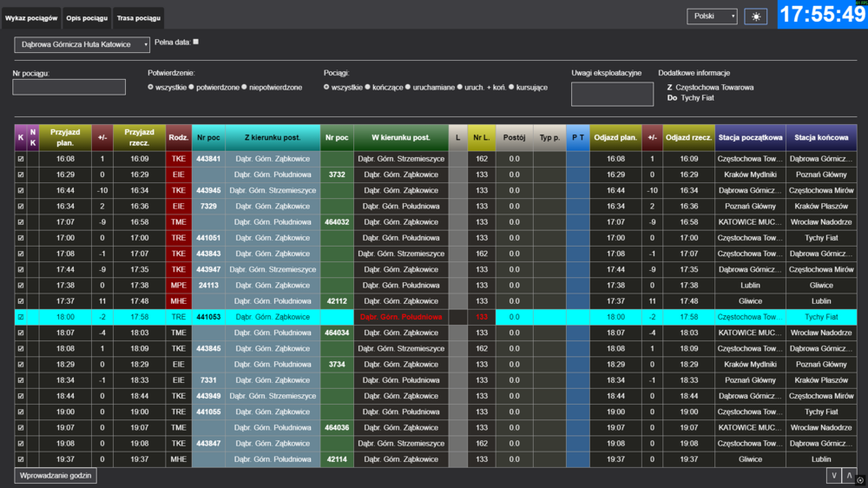Select the kursujące trains radio option
Viewport: 868px width, 488px height.
click(512, 88)
